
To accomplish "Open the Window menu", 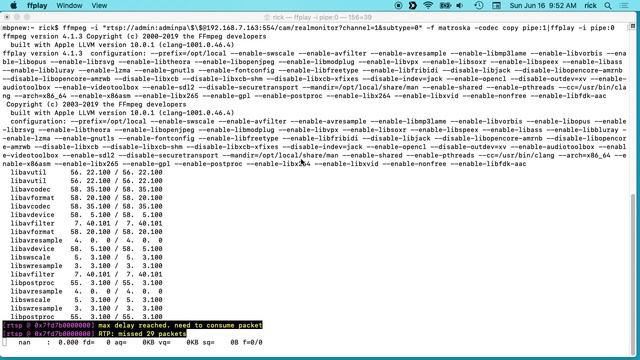I will pyautogui.click(x=69, y=6).
